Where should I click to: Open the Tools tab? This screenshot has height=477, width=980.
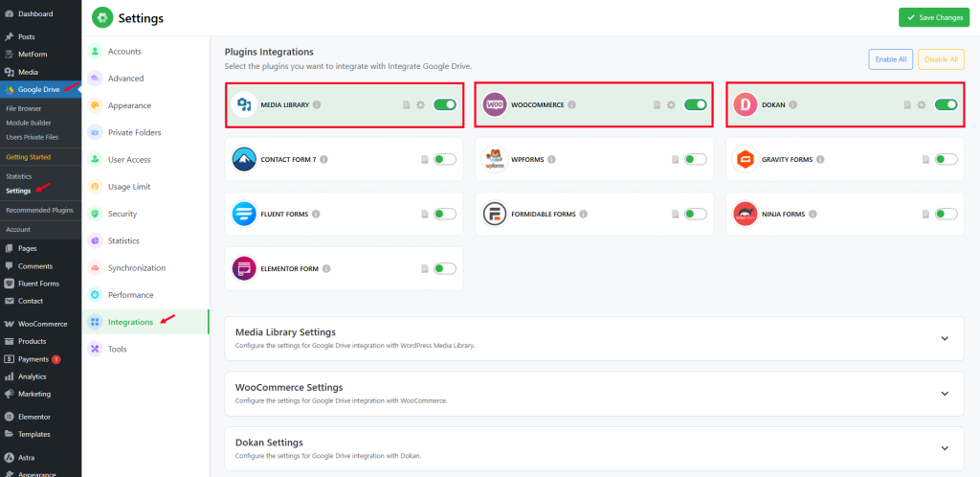click(145, 349)
